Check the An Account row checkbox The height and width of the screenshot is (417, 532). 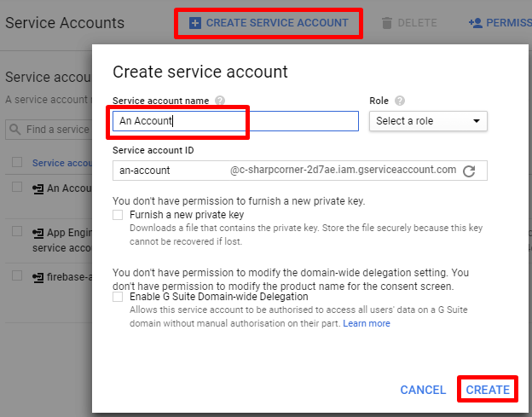point(17,188)
